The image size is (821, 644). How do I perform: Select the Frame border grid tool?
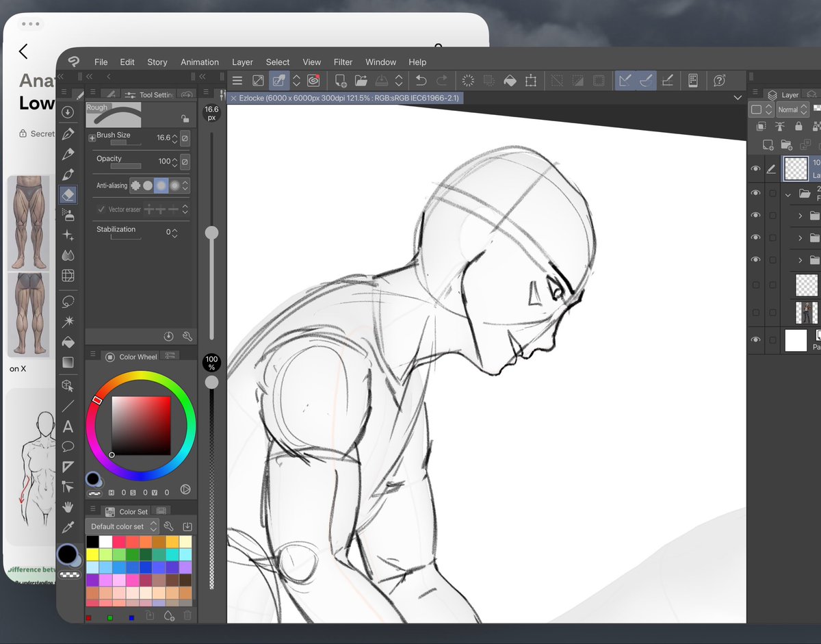tap(68, 276)
